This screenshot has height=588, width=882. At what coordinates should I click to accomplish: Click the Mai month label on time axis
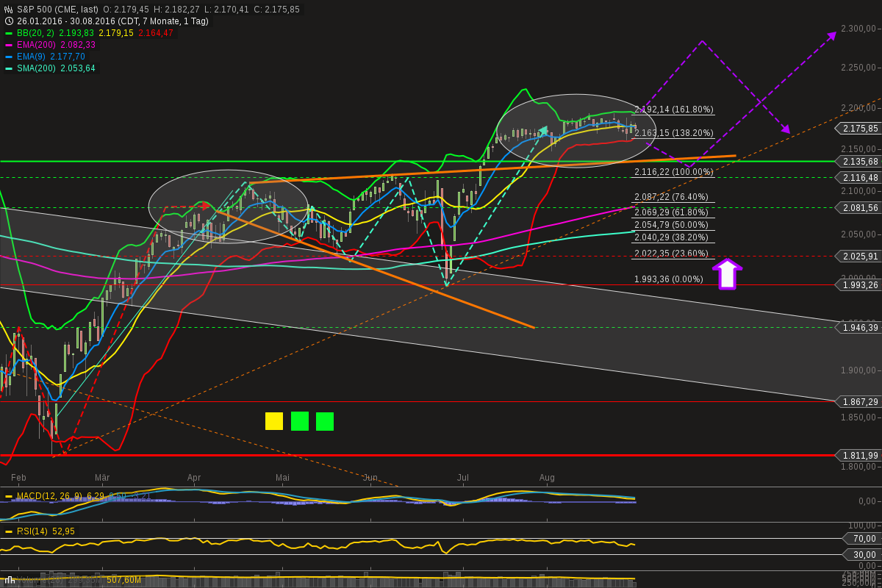pyautogui.click(x=282, y=478)
